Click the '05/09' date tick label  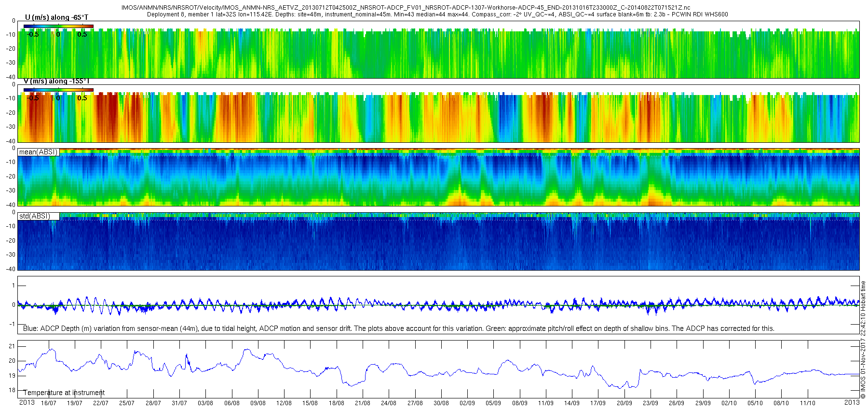(493, 403)
